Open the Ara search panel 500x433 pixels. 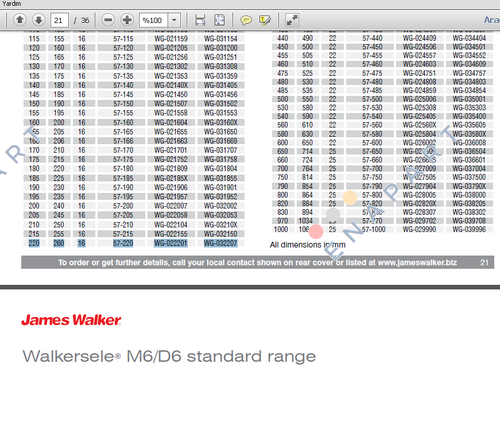(492, 20)
